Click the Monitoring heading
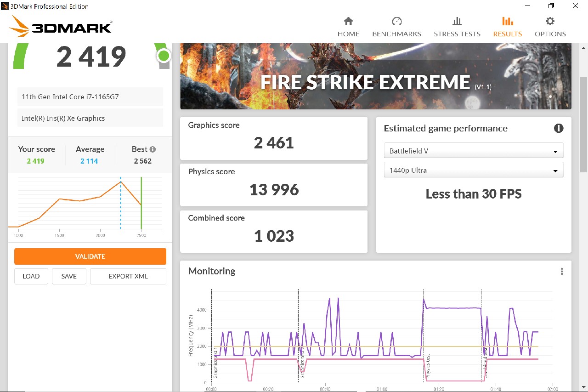588x392 pixels. [x=212, y=271]
